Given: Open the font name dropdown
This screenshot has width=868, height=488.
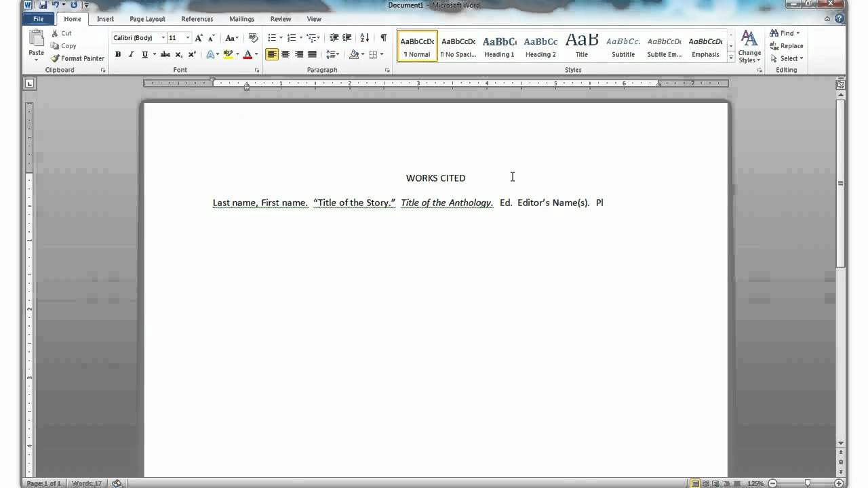Looking at the screenshot, I should tap(163, 38).
